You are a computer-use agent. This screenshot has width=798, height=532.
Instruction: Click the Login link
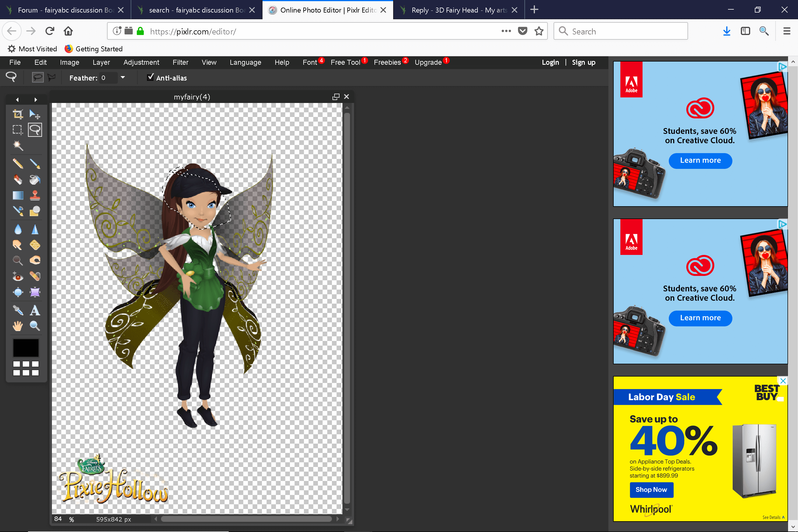[x=550, y=62]
